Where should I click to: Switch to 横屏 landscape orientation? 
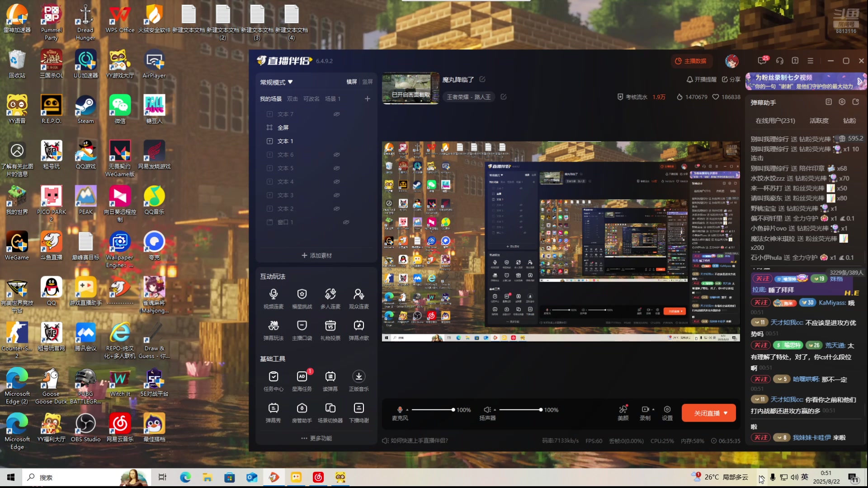[x=352, y=82]
